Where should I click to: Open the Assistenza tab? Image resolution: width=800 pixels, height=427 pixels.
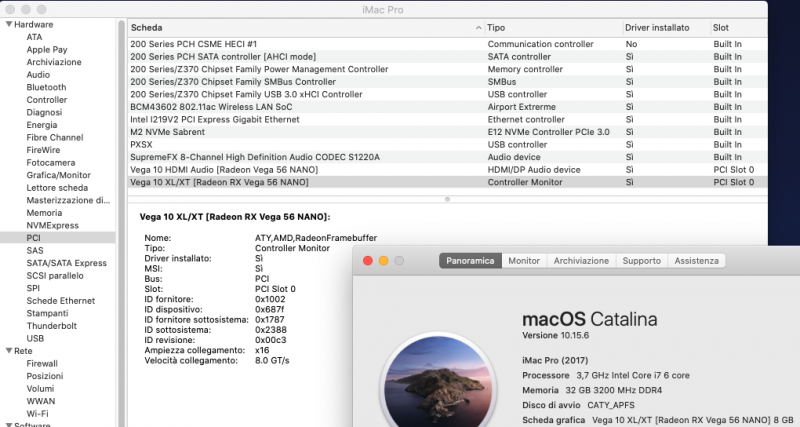click(x=696, y=261)
